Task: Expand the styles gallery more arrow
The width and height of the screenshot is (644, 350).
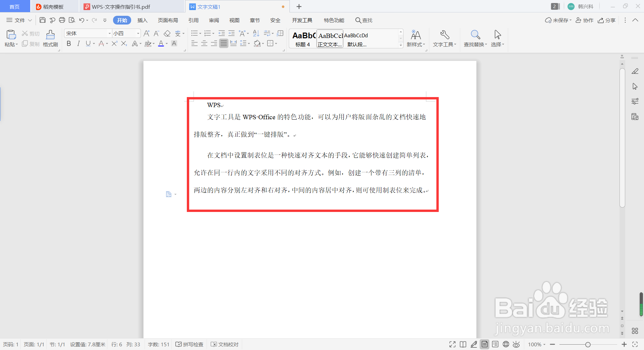Action: click(x=401, y=45)
